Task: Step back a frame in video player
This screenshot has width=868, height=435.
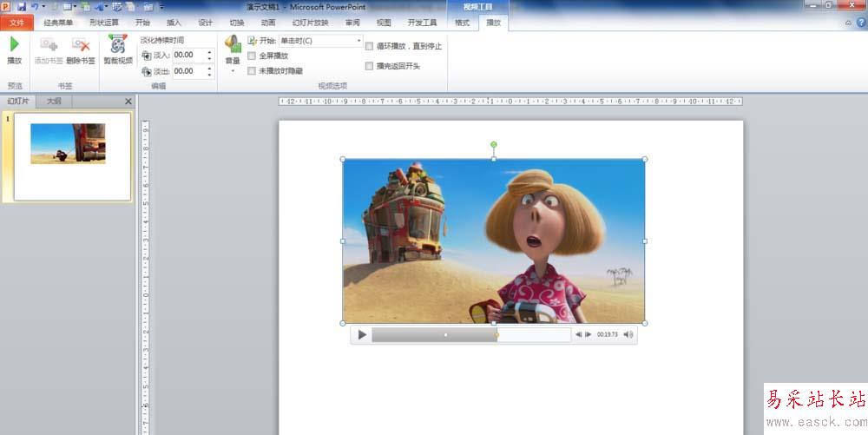Action: tap(578, 334)
